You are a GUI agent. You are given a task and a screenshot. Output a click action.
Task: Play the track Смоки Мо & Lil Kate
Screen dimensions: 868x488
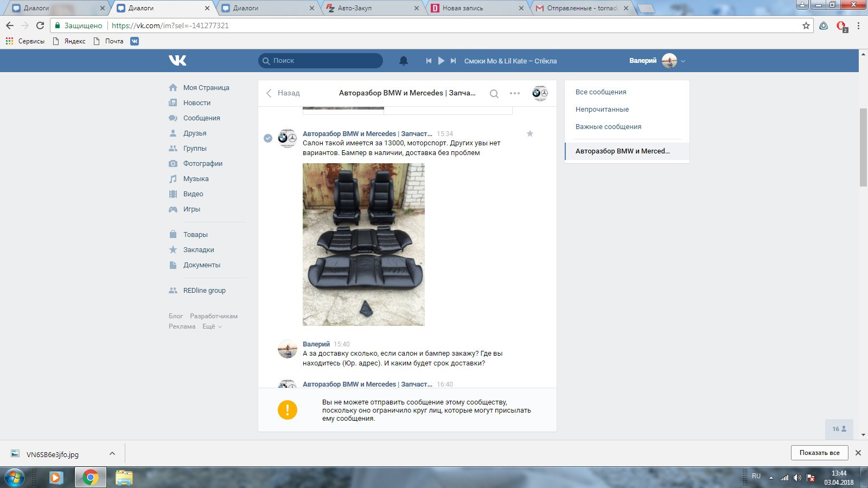(x=441, y=61)
